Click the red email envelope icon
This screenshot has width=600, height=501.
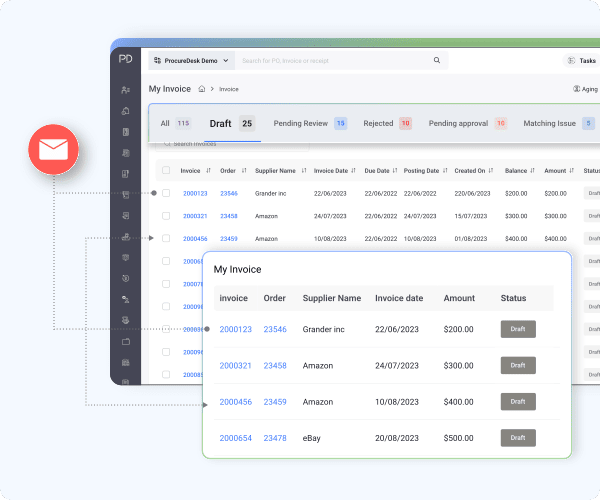[52, 151]
